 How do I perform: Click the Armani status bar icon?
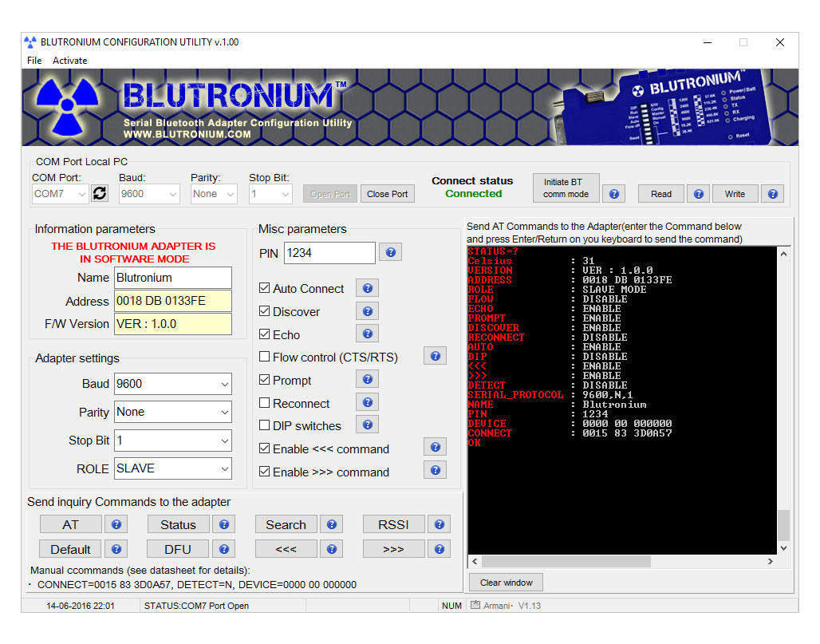[475, 605]
